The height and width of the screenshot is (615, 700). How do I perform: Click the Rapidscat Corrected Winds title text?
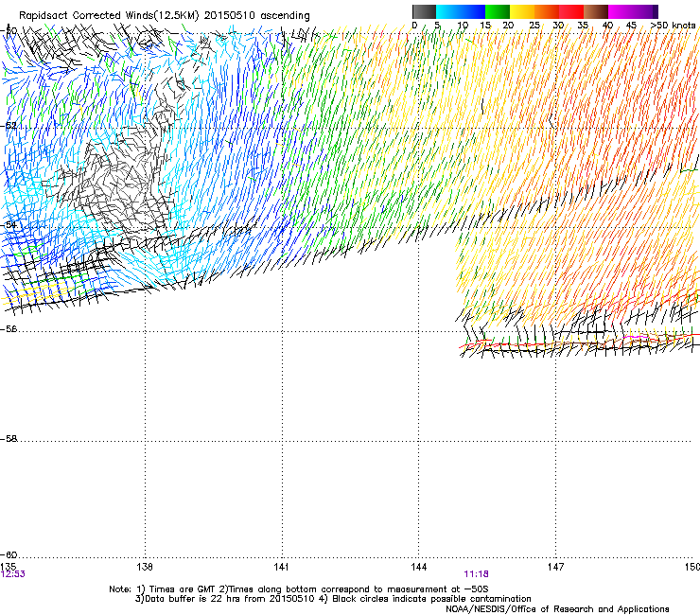165,16
